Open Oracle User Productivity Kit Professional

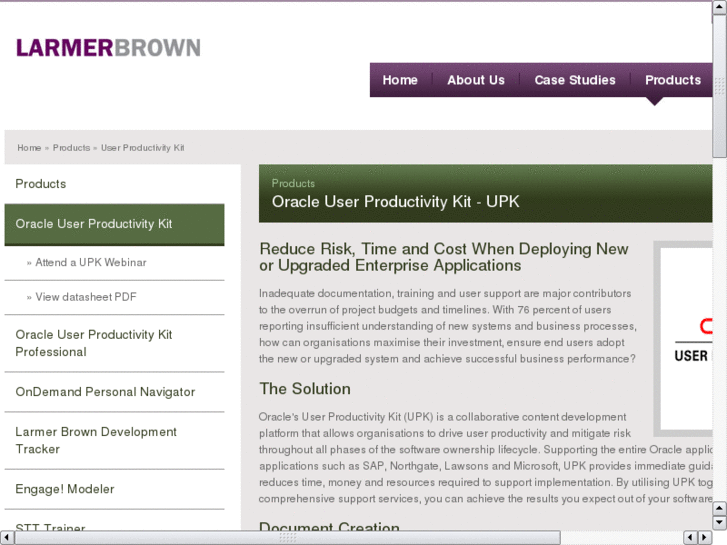coord(94,343)
